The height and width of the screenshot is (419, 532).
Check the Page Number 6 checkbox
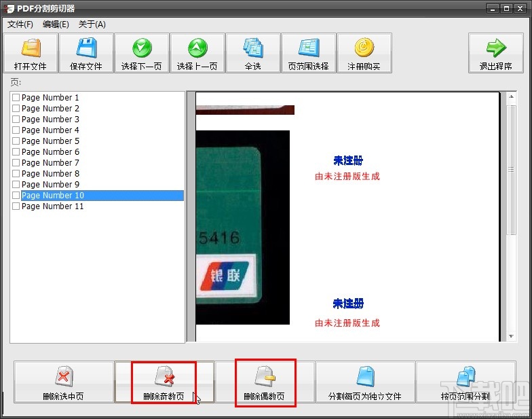16,152
